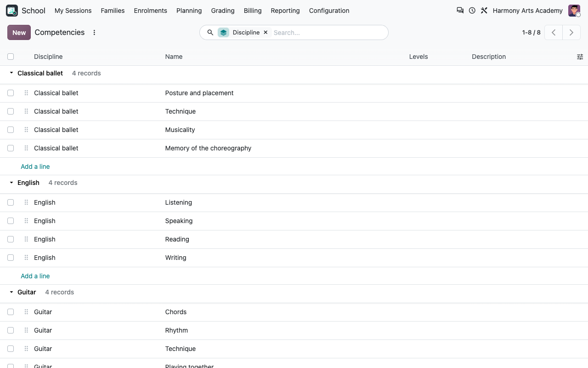Open the user avatar menu

[x=574, y=11]
